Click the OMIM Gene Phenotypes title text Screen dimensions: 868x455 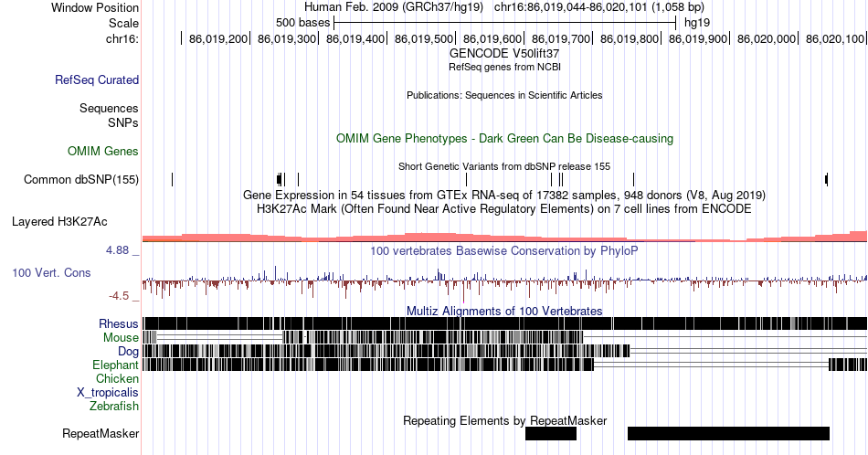(504, 138)
